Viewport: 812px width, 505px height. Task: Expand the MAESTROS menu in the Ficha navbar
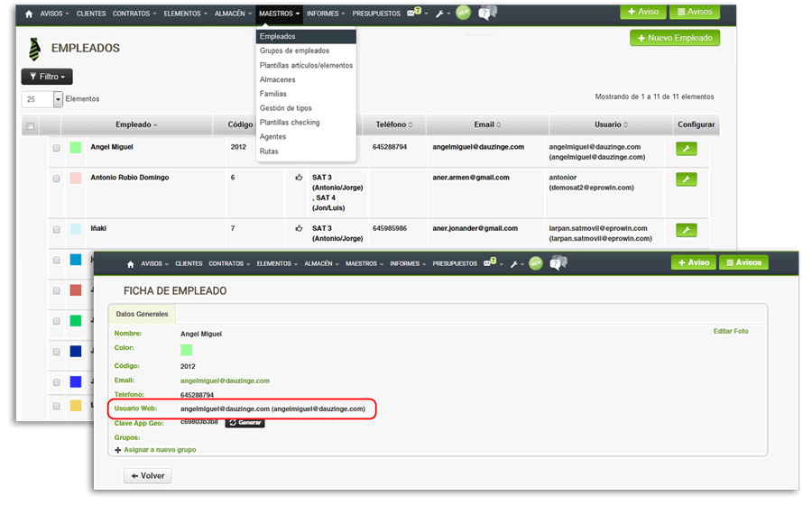pos(364,264)
